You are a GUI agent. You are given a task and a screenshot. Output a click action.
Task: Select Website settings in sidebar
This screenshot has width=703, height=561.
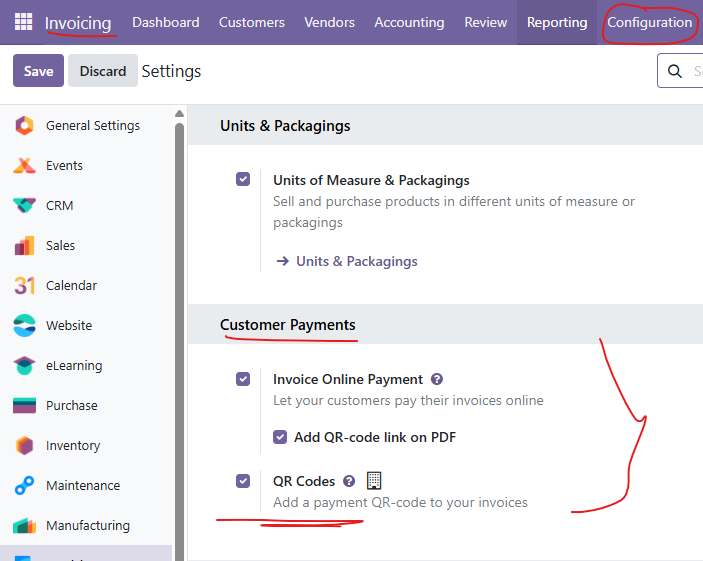pyautogui.click(x=68, y=326)
